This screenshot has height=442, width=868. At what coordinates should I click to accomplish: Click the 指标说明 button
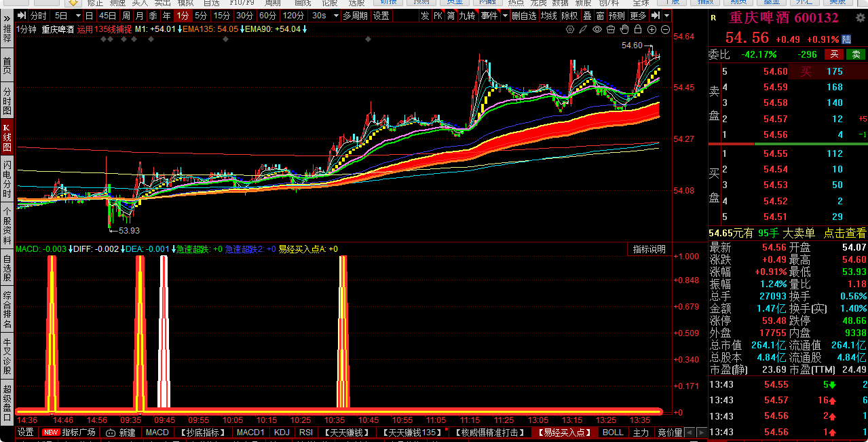tap(649, 249)
